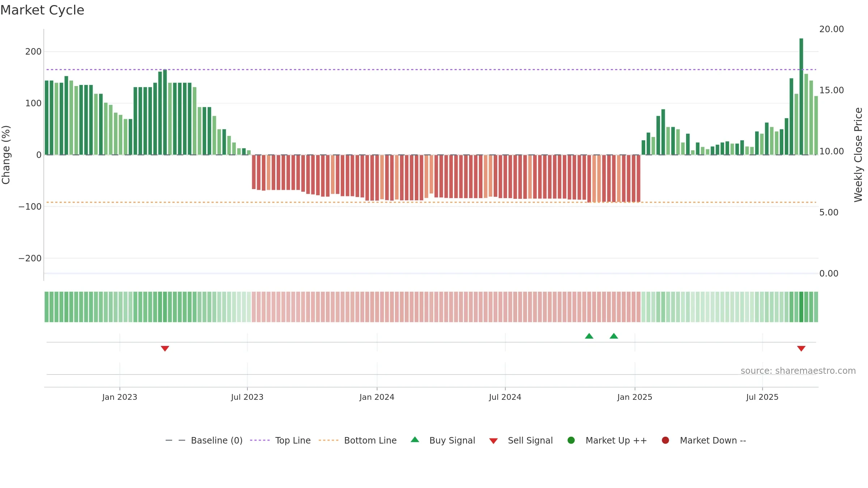
Task: Click the Jul 2024 axis label
Action: click(x=505, y=397)
